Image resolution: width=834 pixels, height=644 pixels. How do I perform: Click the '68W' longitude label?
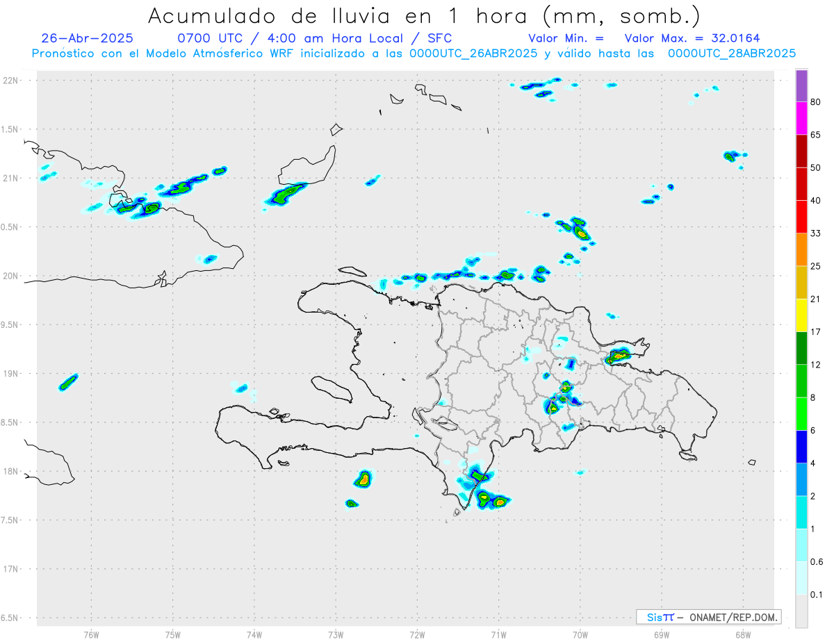click(743, 634)
